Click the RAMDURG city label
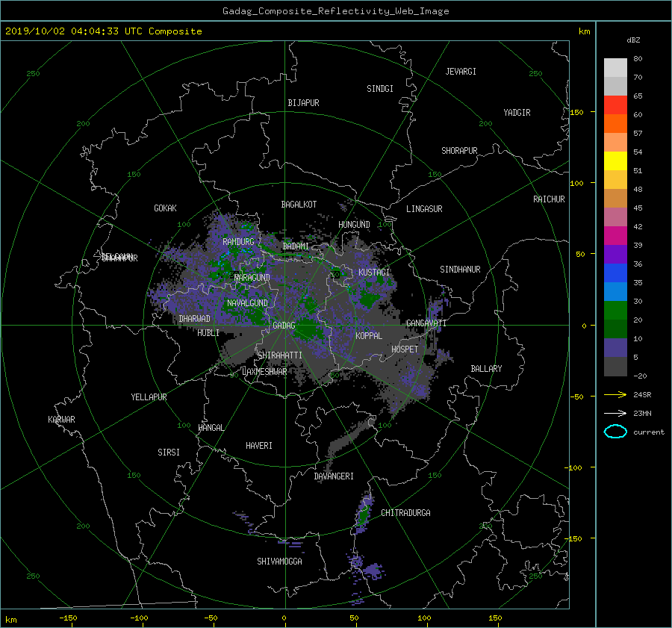The height and width of the screenshot is (628, 672). (238, 242)
